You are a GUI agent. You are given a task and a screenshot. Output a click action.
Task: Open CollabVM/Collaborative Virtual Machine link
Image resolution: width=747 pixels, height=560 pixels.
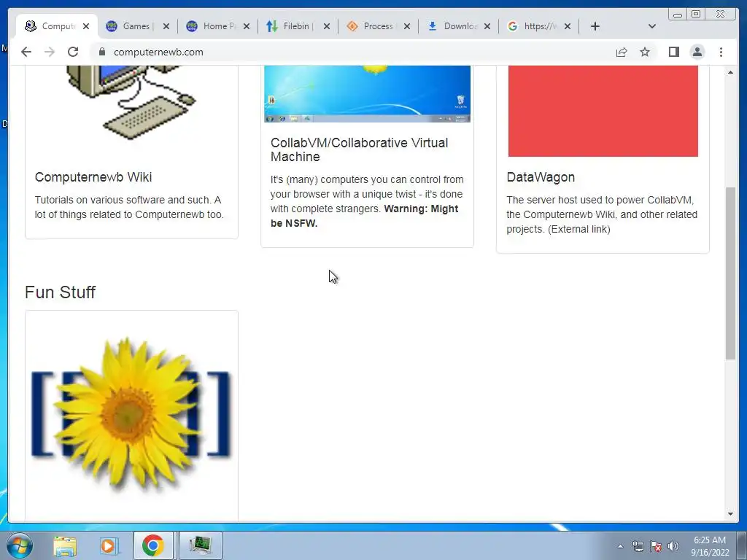point(359,149)
